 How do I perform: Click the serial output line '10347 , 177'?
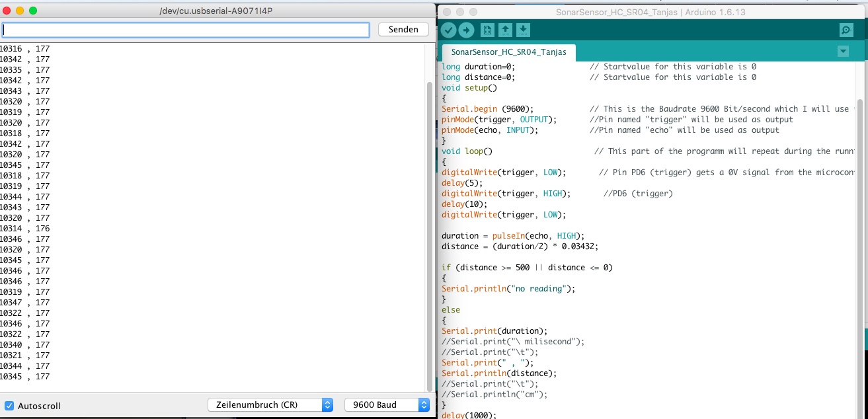(x=25, y=303)
